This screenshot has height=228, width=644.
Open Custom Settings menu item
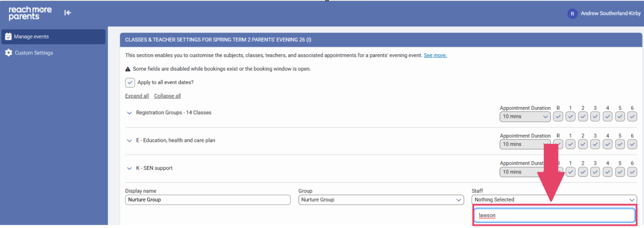34,53
